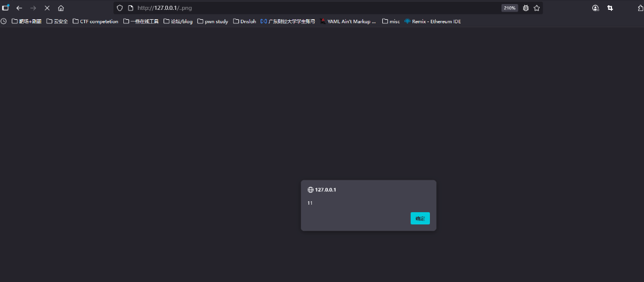The image size is (644, 282).
Task: Open the account profile icon
Action: [x=595, y=8]
